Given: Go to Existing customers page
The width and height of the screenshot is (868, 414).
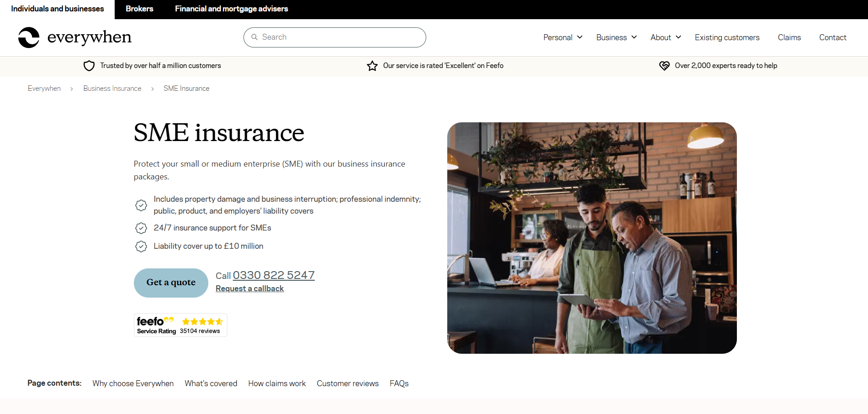Looking at the screenshot, I should point(727,37).
